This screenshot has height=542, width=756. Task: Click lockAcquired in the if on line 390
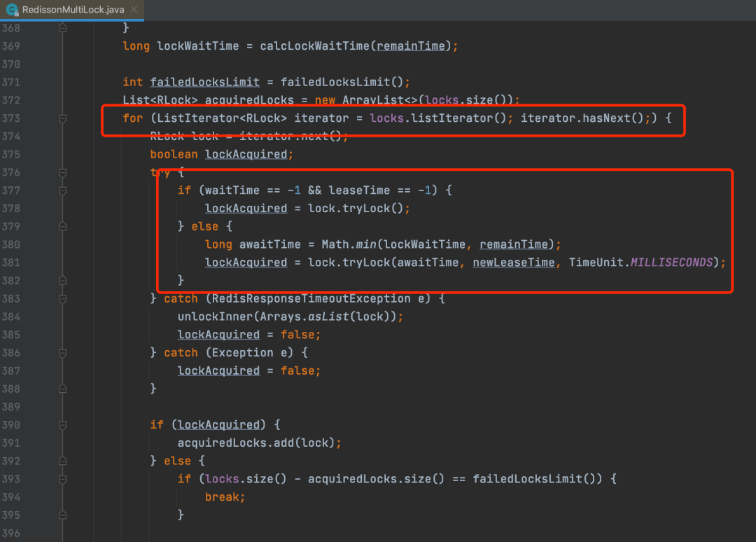point(218,425)
